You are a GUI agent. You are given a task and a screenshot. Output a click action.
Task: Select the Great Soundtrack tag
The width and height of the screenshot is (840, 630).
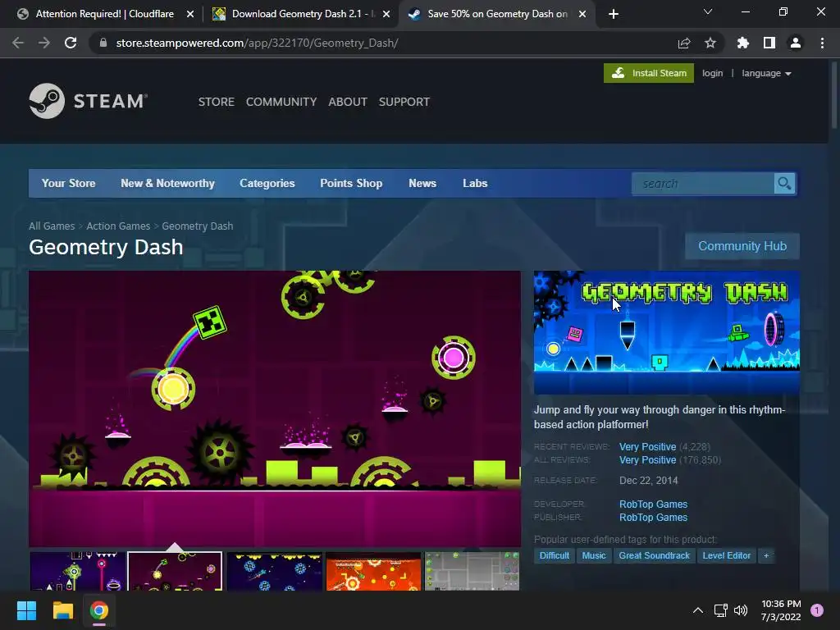click(x=654, y=555)
